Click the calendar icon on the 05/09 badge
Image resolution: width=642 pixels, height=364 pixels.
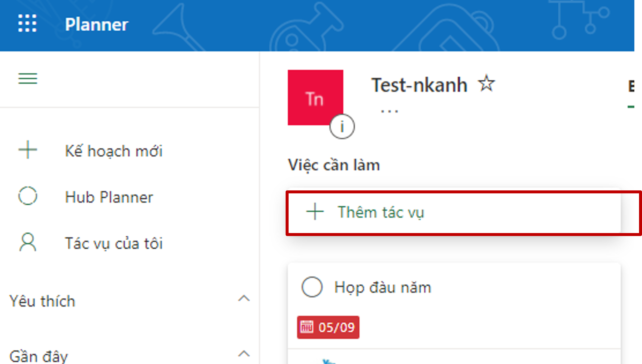click(x=307, y=327)
